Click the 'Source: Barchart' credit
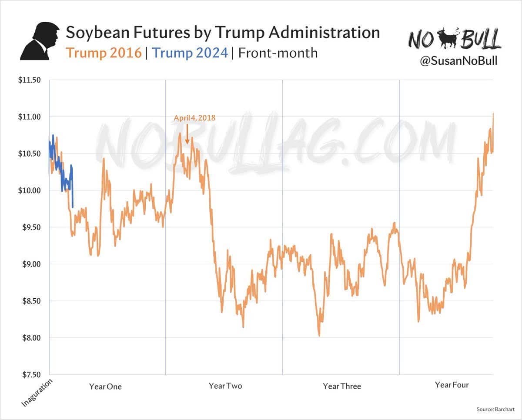The height and width of the screenshot is (420, 522). point(495,409)
